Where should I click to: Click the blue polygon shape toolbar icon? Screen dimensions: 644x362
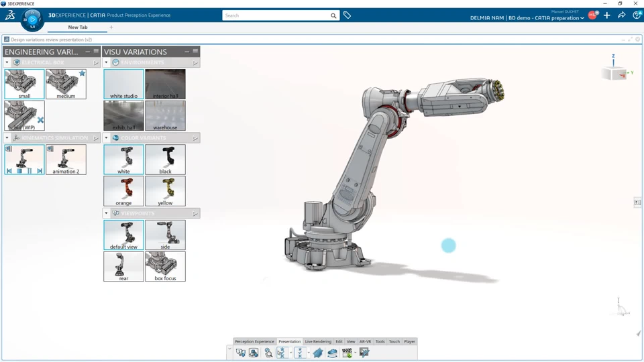(x=318, y=353)
